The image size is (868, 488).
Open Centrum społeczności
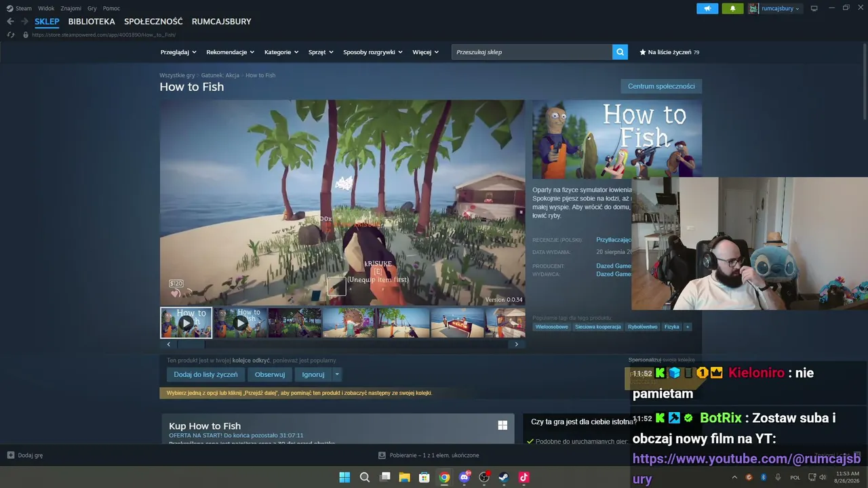tap(661, 86)
